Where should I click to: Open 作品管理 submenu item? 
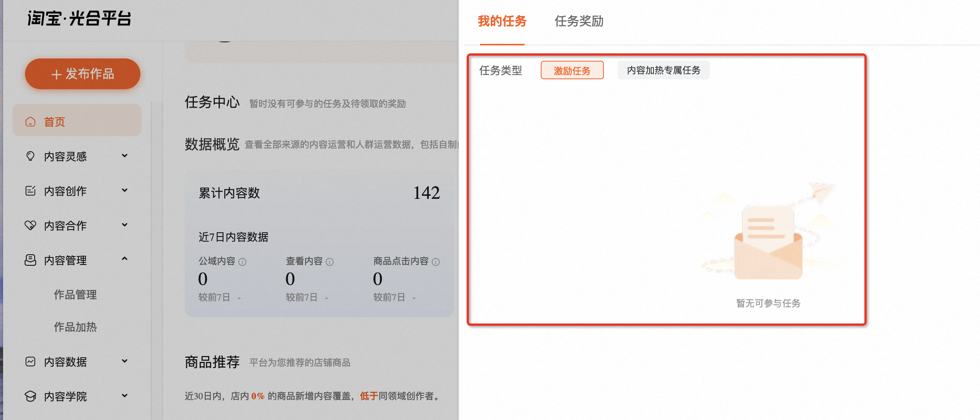(x=75, y=295)
